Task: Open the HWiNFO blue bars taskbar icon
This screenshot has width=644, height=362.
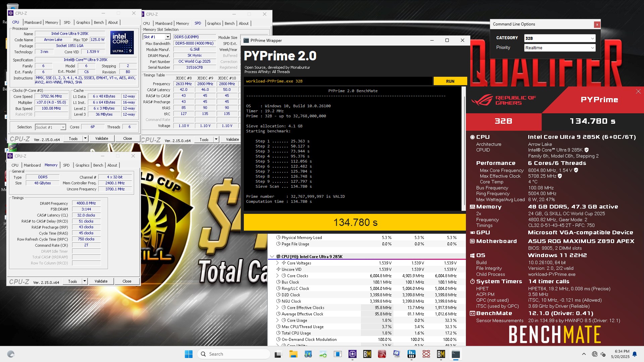Action: [x=411, y=354]
